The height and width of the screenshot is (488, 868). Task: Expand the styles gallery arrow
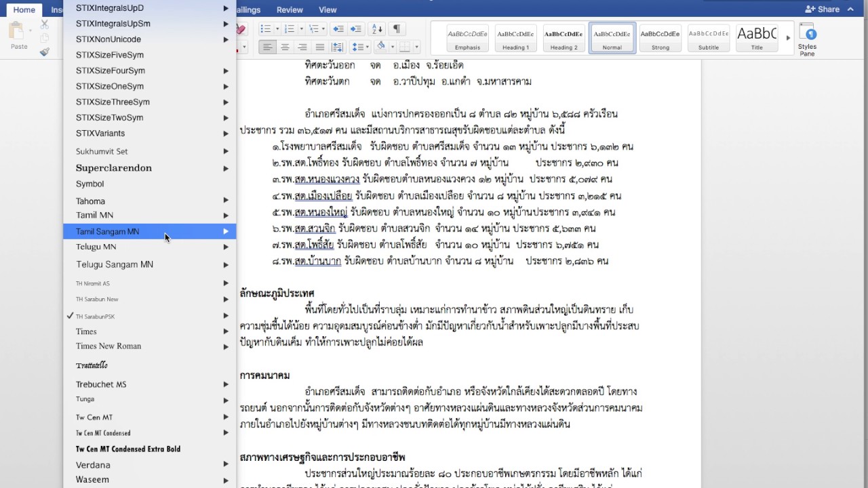(x=788, y=38)
